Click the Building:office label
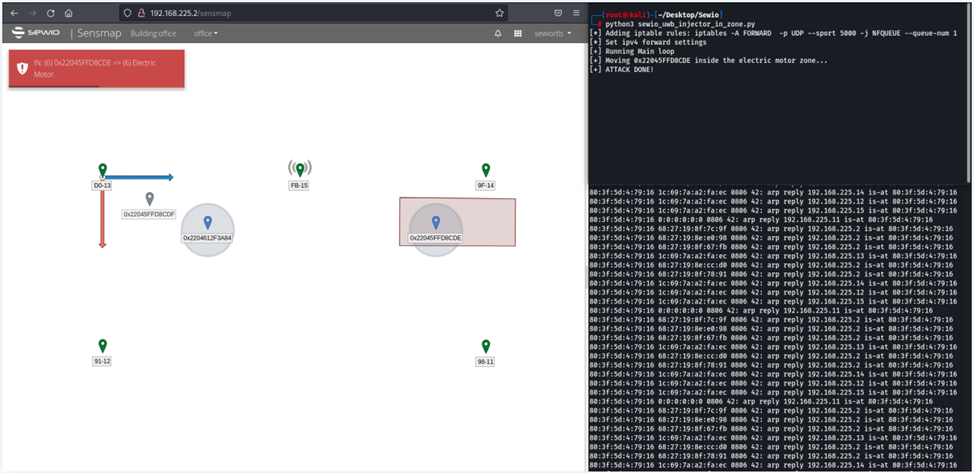This screenshot has height=473, width=974. tap(153, 34)
